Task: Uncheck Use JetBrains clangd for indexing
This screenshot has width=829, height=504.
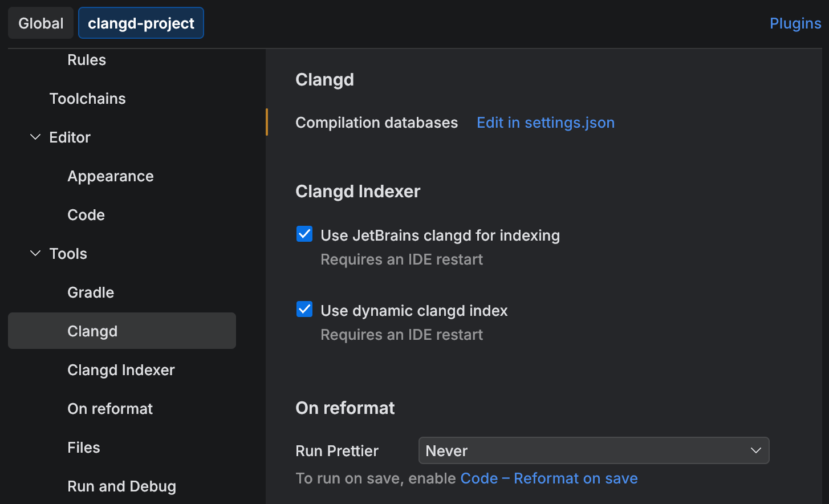Action: tap(304, 234)
